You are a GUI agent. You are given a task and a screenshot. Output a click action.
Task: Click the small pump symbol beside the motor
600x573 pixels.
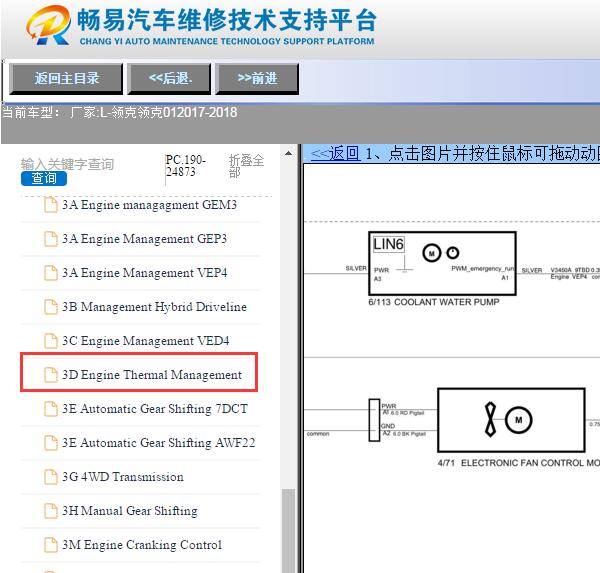pos(453,253)
